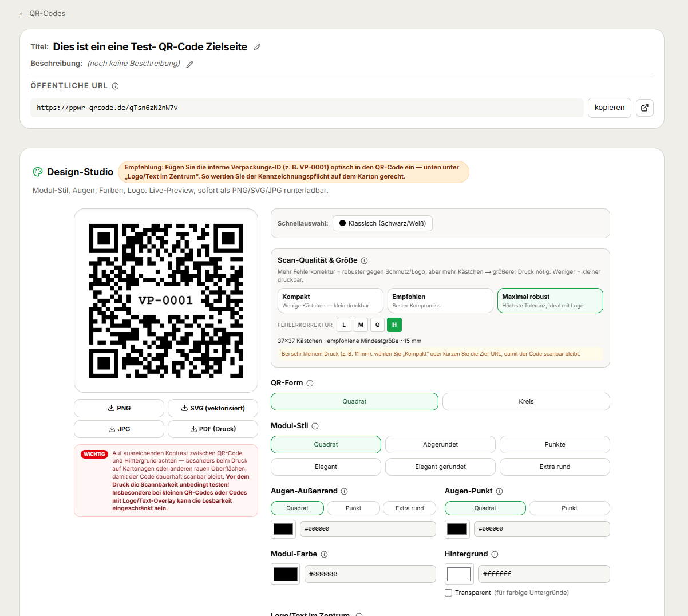Select the Quadrat QR-Form
This screenshot has width=688, height=616.
pos(354,401)
